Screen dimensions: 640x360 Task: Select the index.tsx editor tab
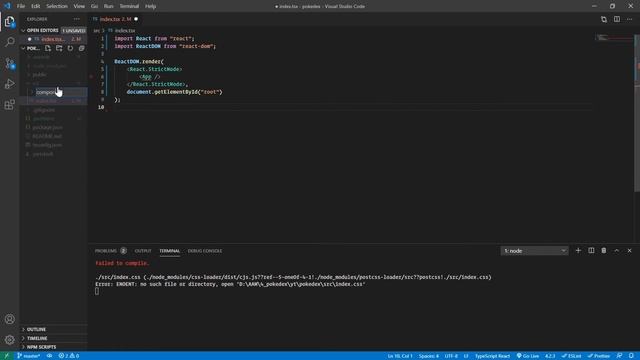[x=115, y=19]
